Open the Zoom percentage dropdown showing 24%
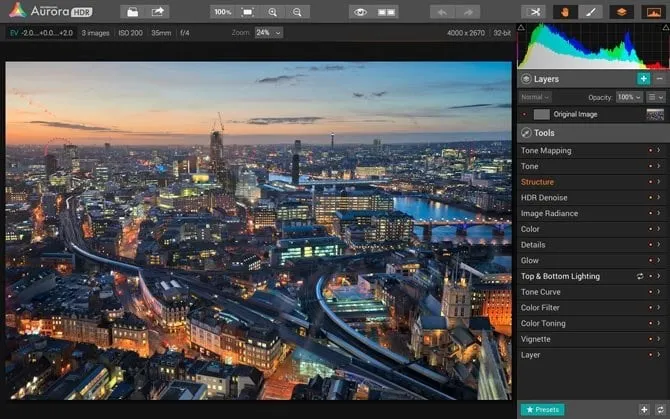This screenshot has width=670, height=419. point(268,33)
